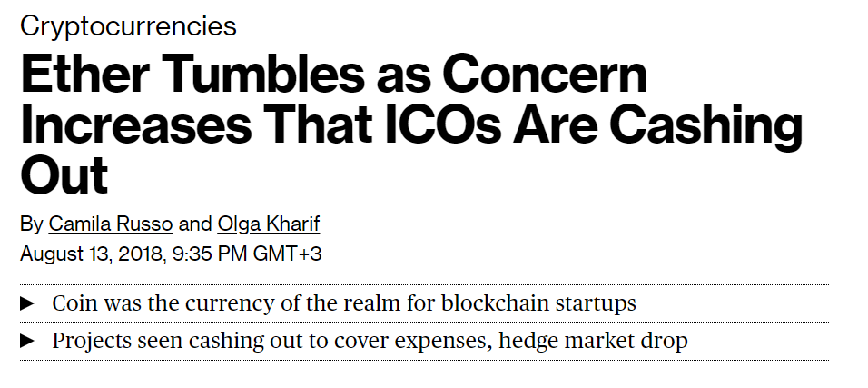Click the headline line 'Increases That ICOs Are Cashing'
The height and width of the screenshot is (388, 868).
pyautogui.click(x=411, y=124)
